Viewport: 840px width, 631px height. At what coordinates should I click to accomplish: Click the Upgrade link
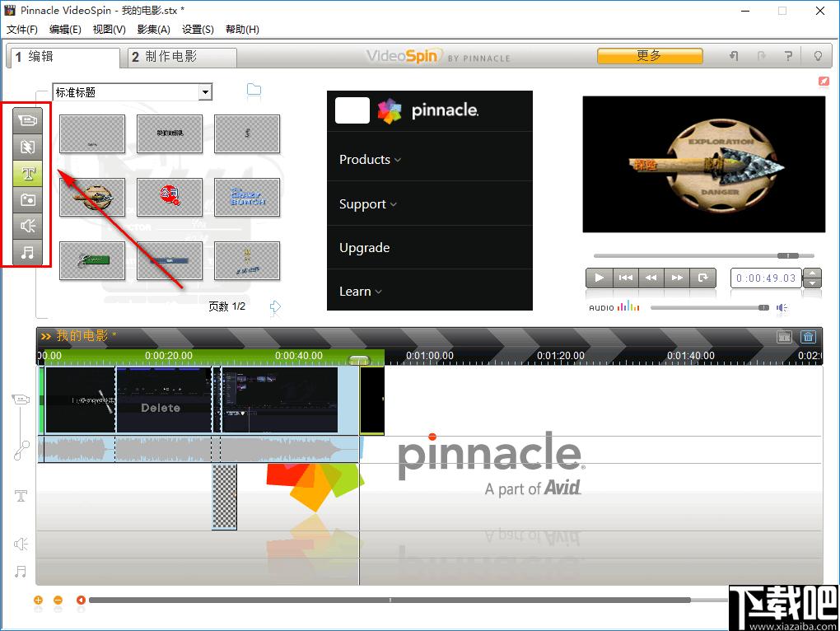tap(364, 247)
